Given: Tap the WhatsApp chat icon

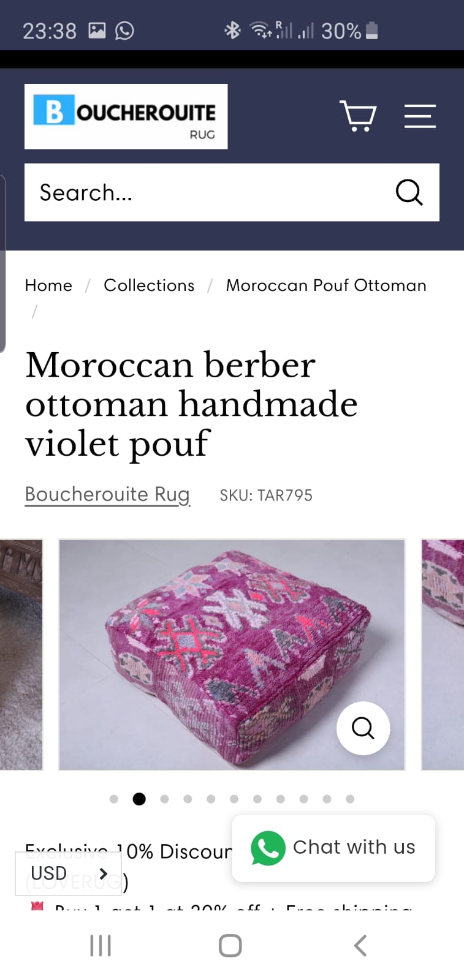Looking at the screenshot, I should coord(268,848).
